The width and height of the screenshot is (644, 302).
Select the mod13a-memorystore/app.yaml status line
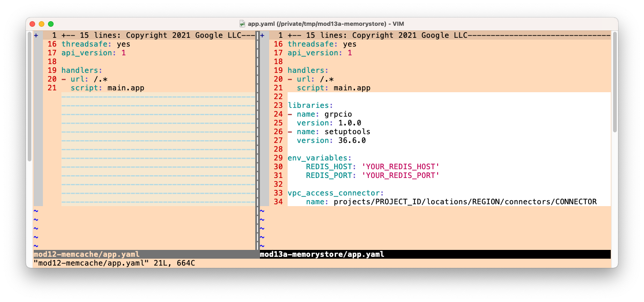[x=322, y=254]
